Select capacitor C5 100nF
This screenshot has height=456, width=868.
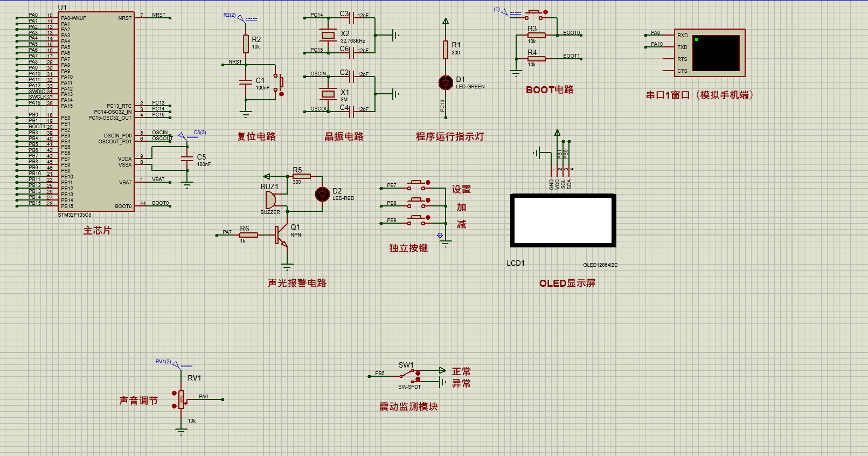click(x=187, y=158)
